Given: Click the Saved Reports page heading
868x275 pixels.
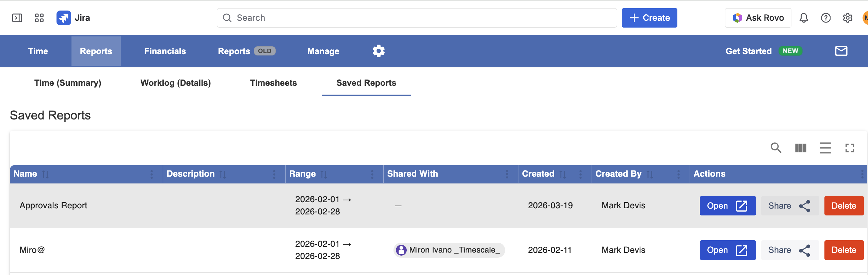Looking at the screenshot, I should 50,115.
